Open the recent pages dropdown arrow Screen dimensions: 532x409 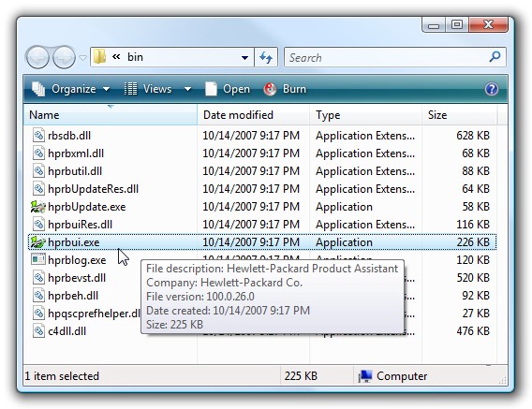(82, 58)
